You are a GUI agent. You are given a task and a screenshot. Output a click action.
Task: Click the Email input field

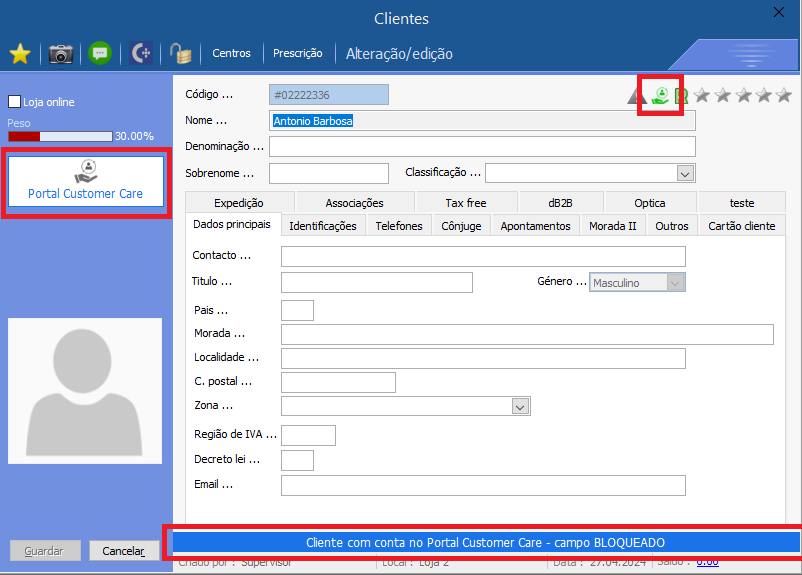click(x=483, y=485)
